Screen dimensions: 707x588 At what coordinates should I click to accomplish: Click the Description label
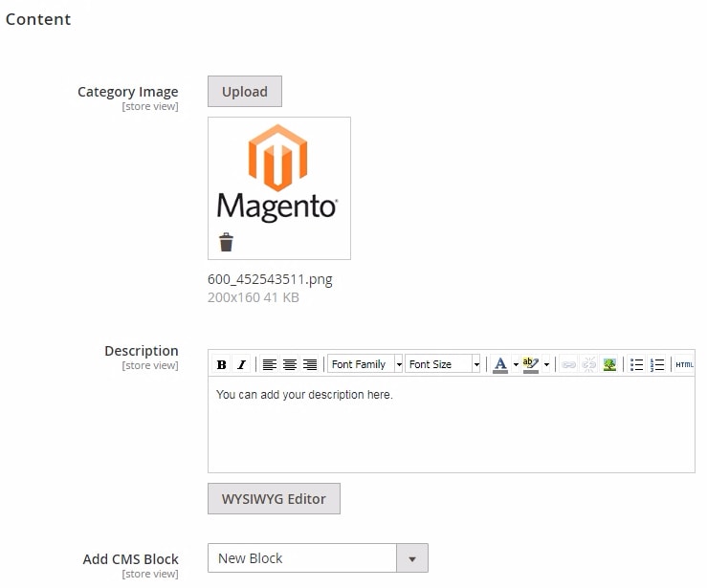(x=142, y=351)
